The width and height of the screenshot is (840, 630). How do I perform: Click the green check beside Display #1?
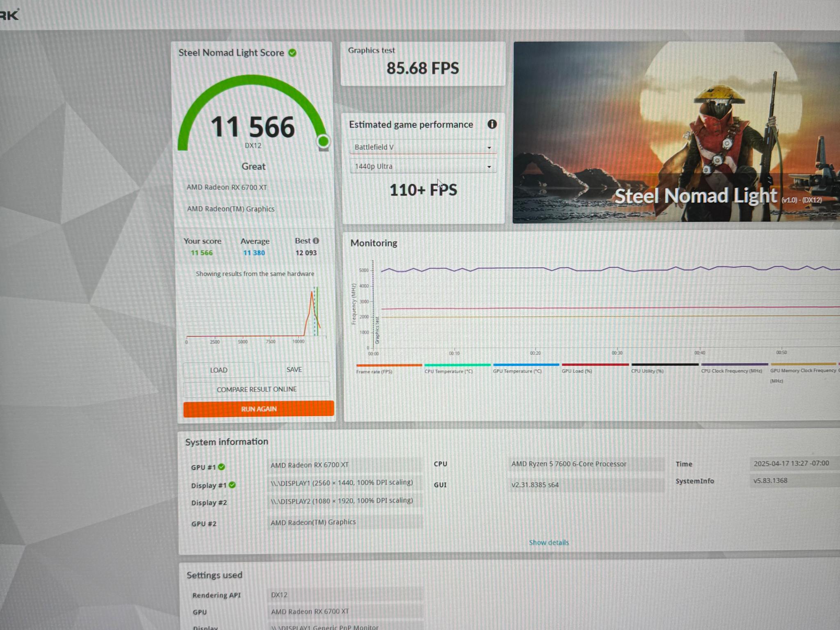232,485
